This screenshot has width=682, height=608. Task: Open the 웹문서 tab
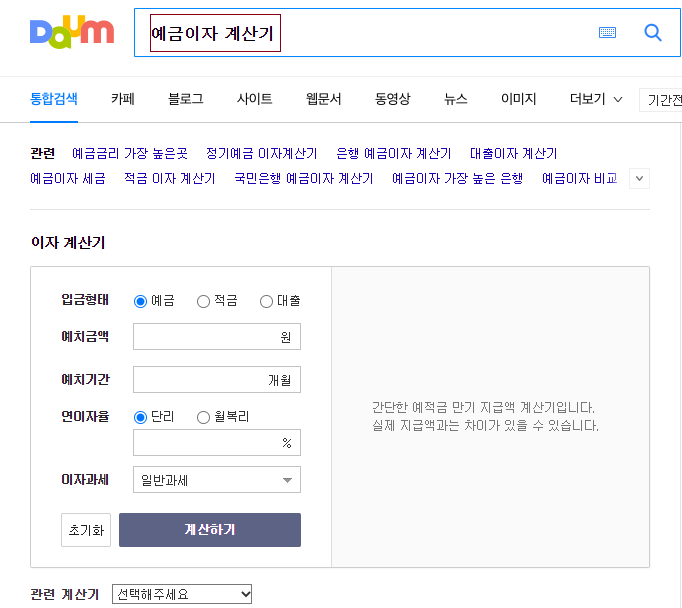click(324, 99)
